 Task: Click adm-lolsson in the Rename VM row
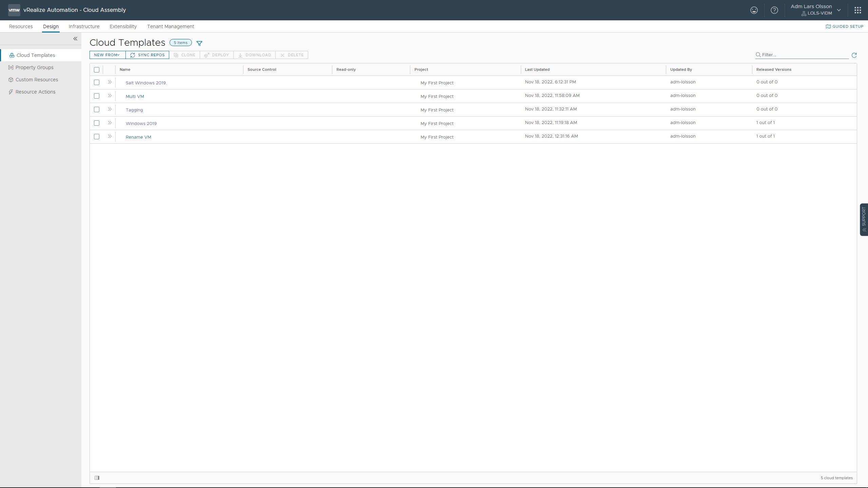coord(683,136)
